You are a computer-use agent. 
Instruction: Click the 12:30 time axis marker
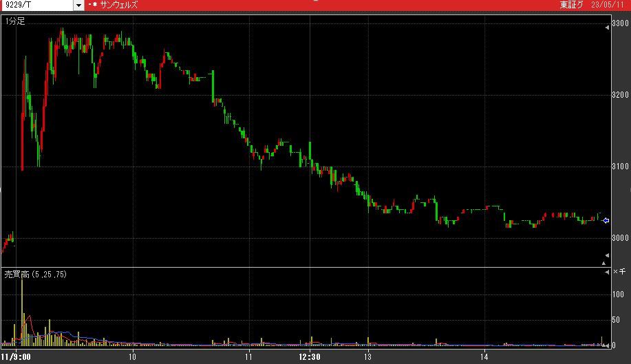pos(310,357)
